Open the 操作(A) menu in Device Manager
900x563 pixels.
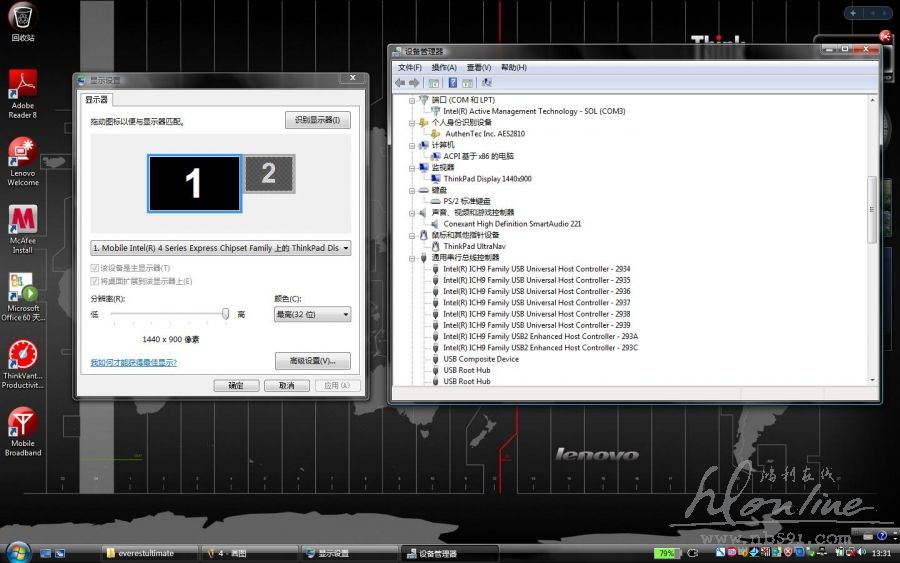[443, 67]
